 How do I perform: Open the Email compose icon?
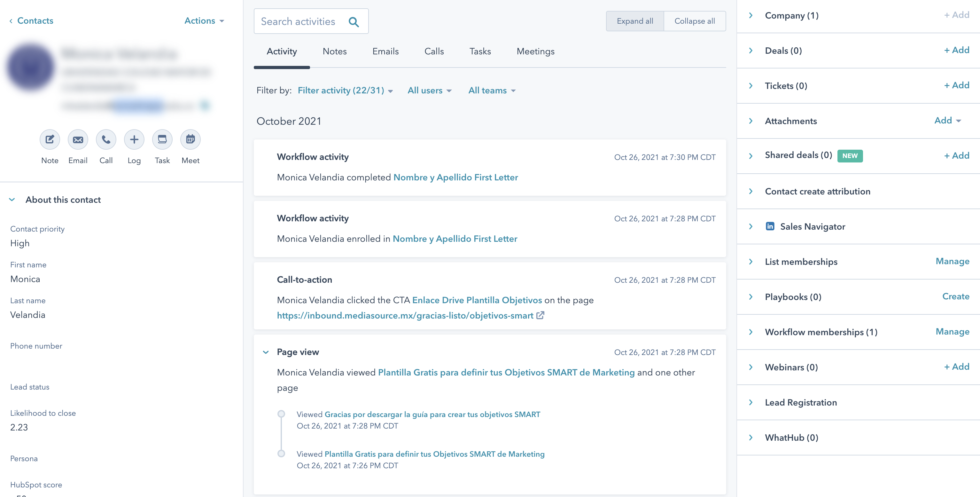(x=78, y=139)
